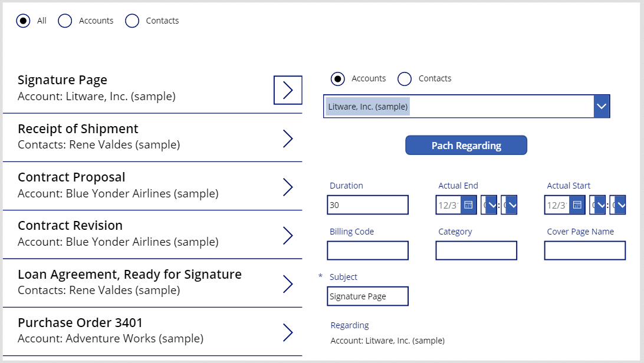The height and width of the screenshot is (363, 644).
Task: Click Account: Blue Yonder under Contract Proposal
Action: [119, 194]
